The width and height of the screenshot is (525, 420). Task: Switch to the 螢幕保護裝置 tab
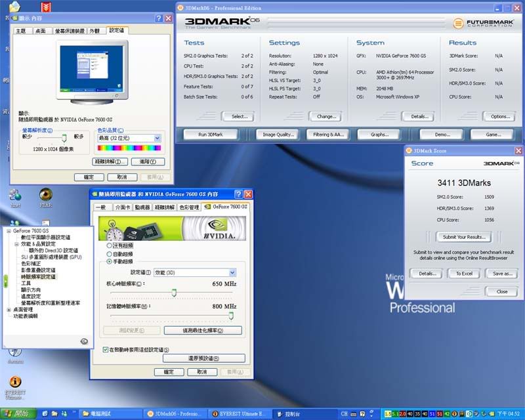click(70, 31)
